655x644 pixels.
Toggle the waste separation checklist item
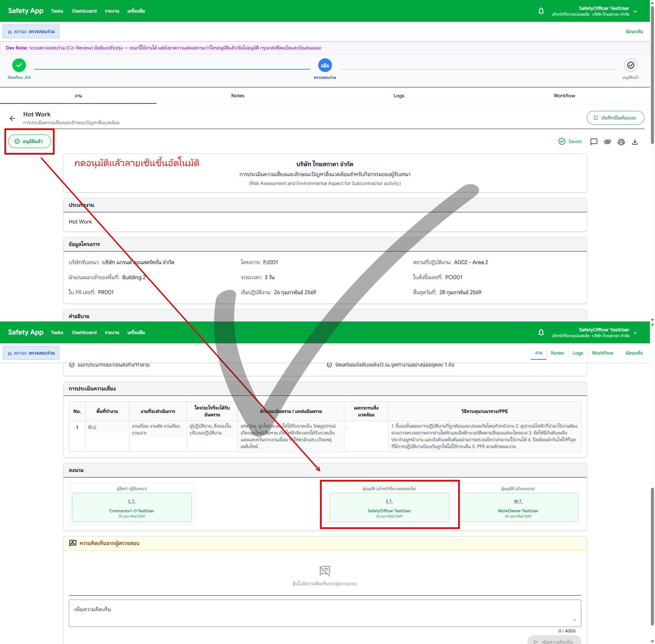(x=72, y=365)
